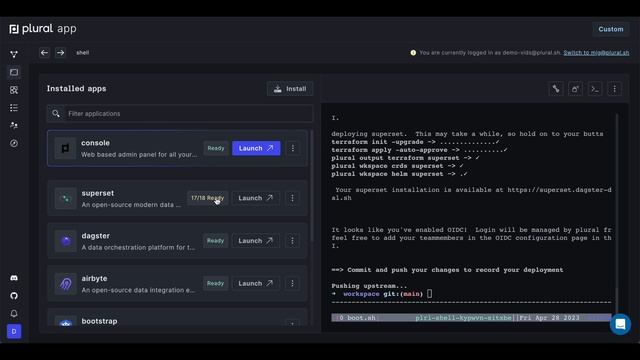The image size is (640, 360).
Task: Select the superset app name
Action: (x=98, y=193)
